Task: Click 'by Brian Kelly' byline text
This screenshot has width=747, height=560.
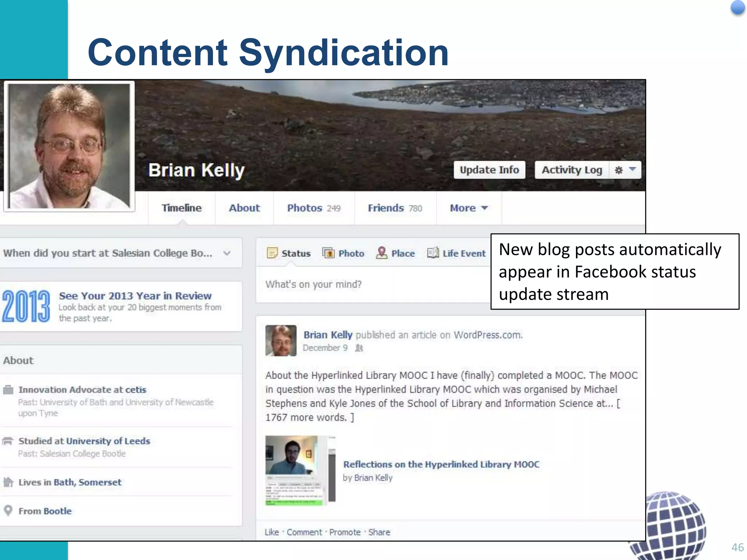Action: click(x=368, y=478)
